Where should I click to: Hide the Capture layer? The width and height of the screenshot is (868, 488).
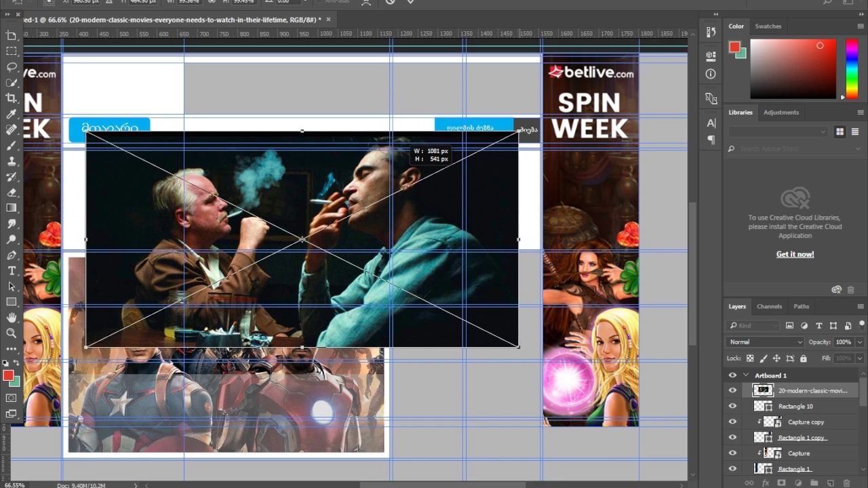(732, 453)
